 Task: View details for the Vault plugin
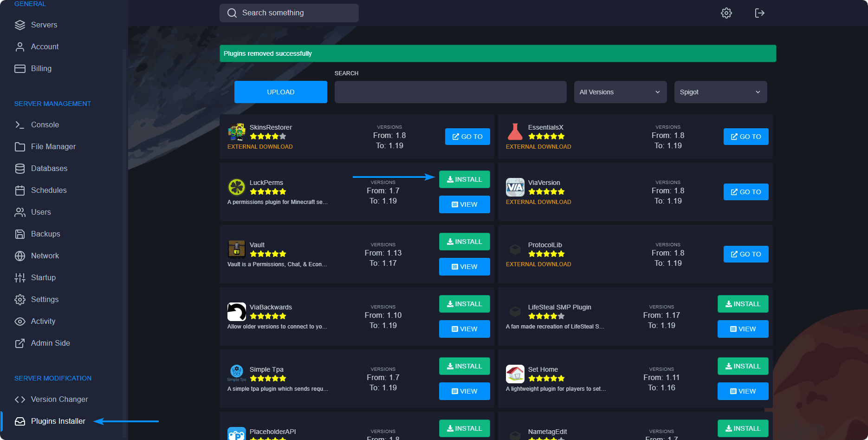pos(464,267)
